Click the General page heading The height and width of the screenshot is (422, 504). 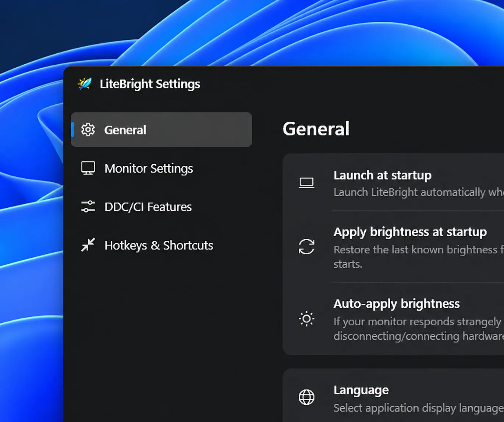pos(316,129)
